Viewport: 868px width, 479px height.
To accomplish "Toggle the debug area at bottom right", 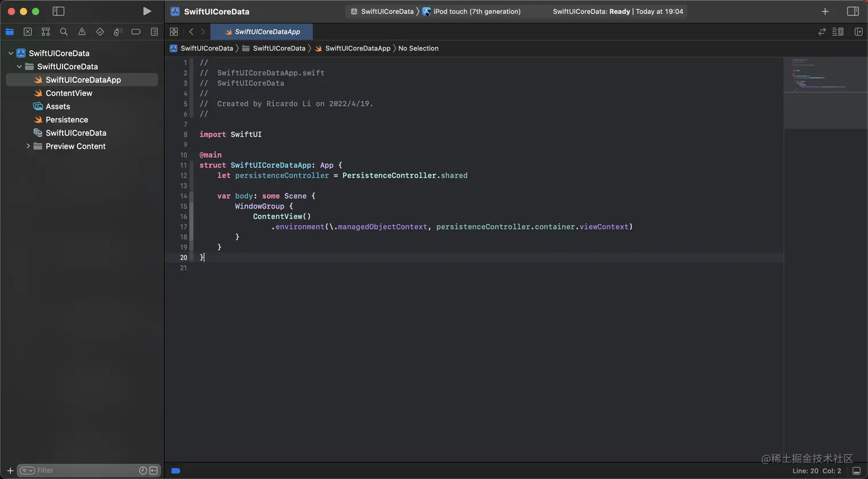I will 856,471.
